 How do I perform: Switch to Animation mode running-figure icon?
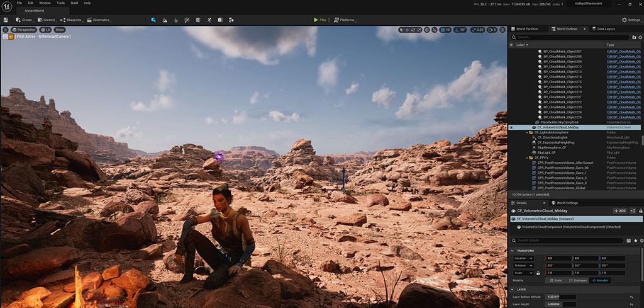tap(209, 20)
